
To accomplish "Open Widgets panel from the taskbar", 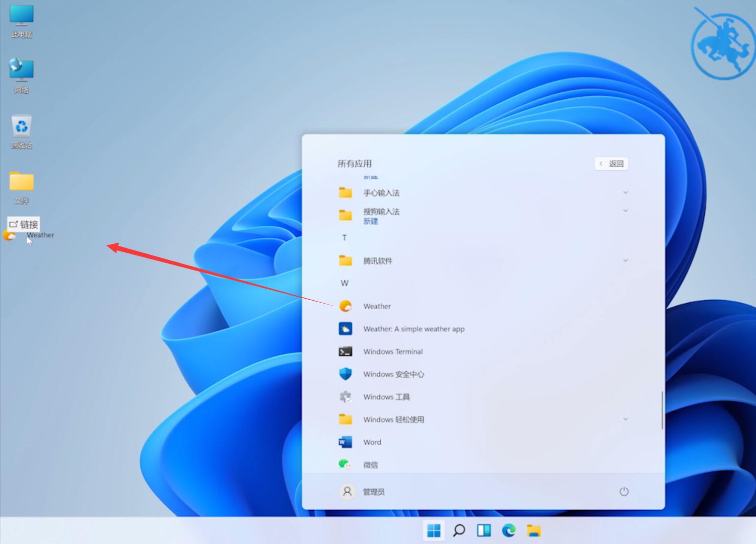I will click(x=484, y=530).
